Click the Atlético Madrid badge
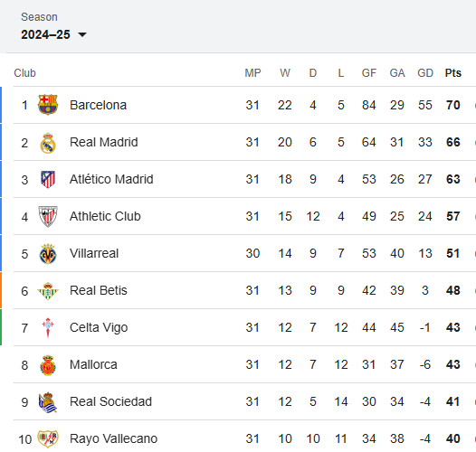The height and width of the screenshot is (452, 476). pyautogui.click(x=48, y=179)
